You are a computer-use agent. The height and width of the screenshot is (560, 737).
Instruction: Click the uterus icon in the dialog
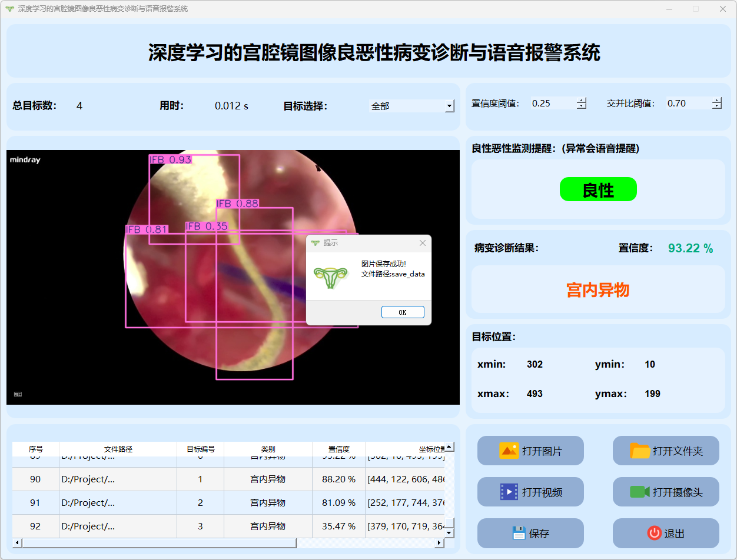(x=331, y=276)
